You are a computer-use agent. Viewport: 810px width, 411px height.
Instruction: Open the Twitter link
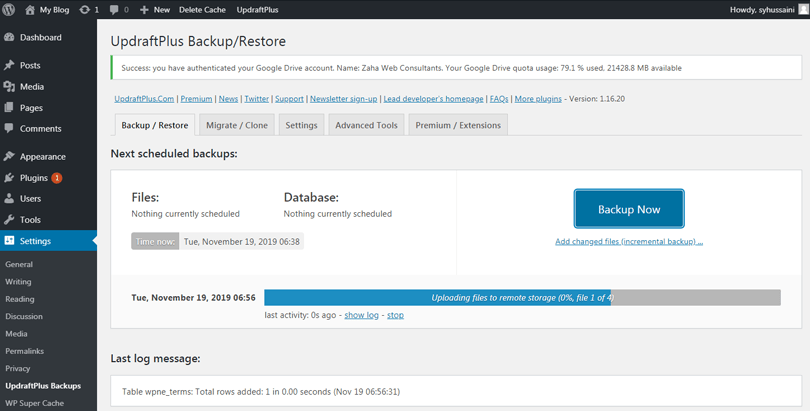257,99
